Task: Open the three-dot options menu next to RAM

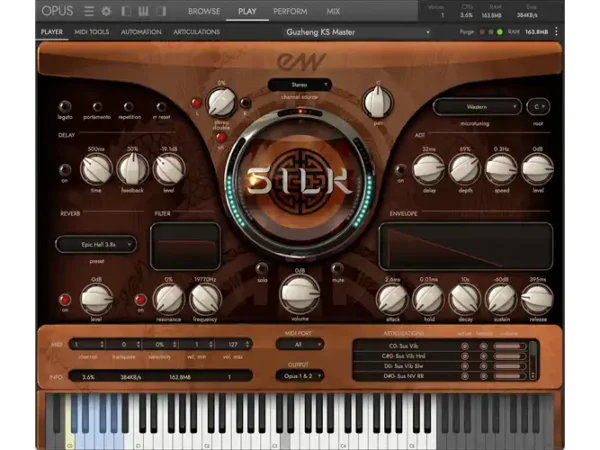Action: (x=556, y=31)
